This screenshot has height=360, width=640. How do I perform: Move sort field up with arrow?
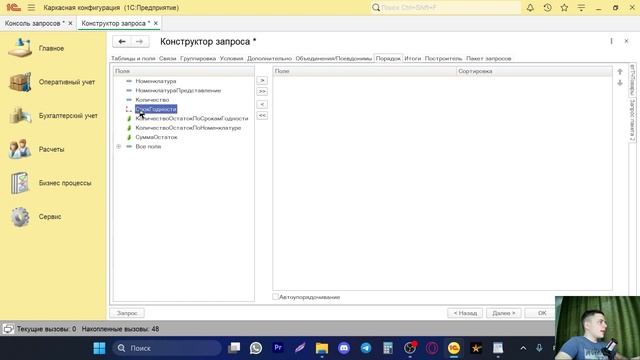[620, 72]
